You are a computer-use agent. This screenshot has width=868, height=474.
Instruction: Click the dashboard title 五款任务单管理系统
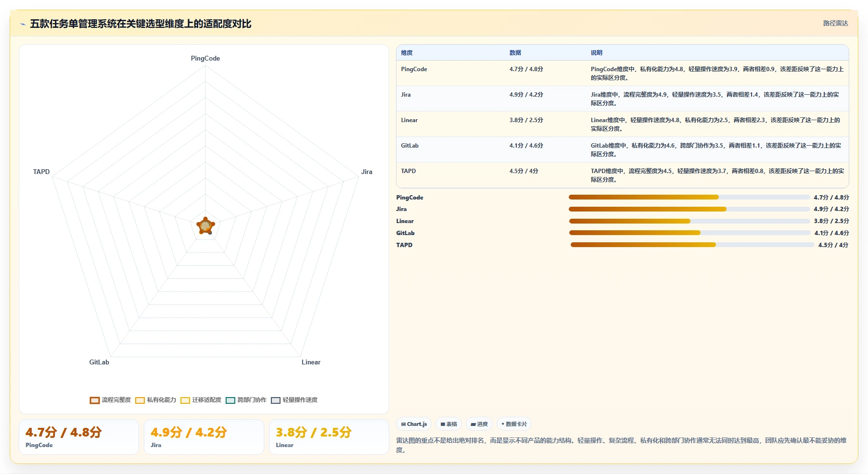coord(140,24)
